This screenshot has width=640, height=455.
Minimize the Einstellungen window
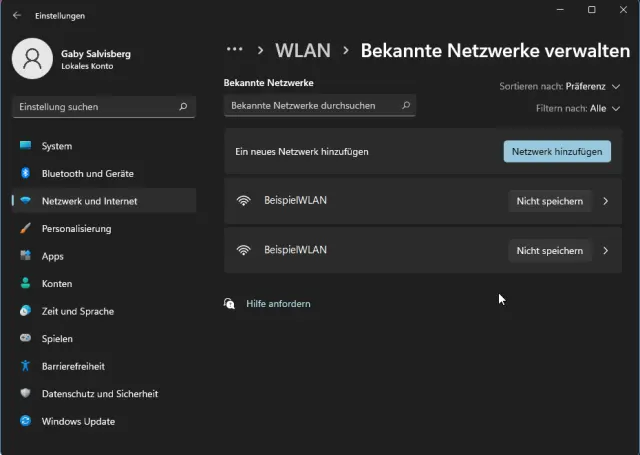click(x=560, y=9)
